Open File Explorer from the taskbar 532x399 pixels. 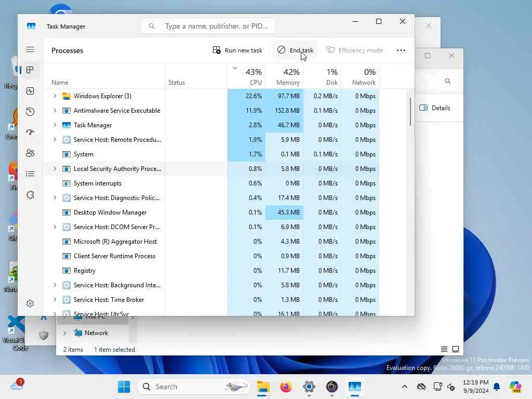pos(263,387)
